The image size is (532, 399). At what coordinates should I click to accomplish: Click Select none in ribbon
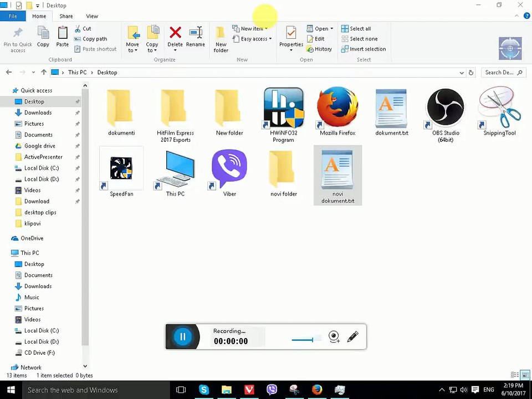359,39
